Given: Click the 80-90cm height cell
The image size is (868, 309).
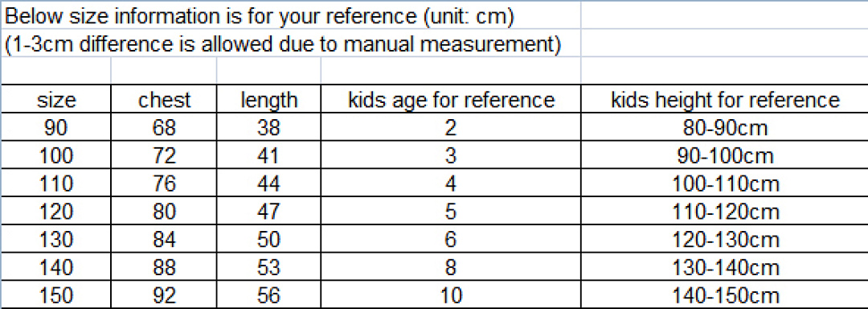Looking at the screenshot, I should 725,129.
